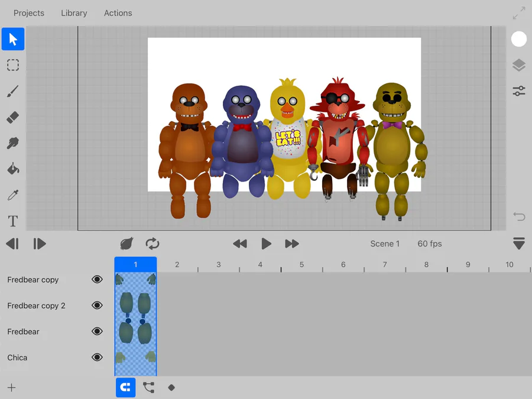Hide the Fredbear copy 2 layer
The image size is (532, 399).
[x=97, y=306]
